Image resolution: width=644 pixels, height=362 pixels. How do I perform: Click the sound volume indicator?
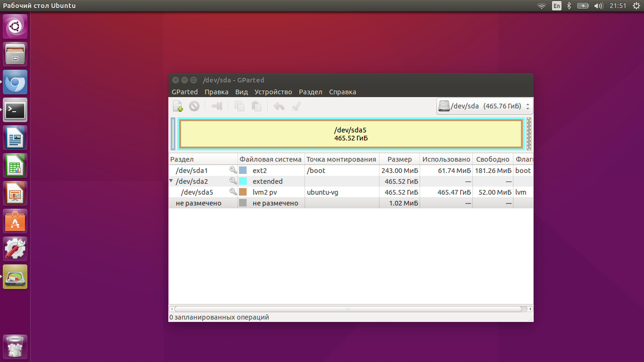pos(599,6)
